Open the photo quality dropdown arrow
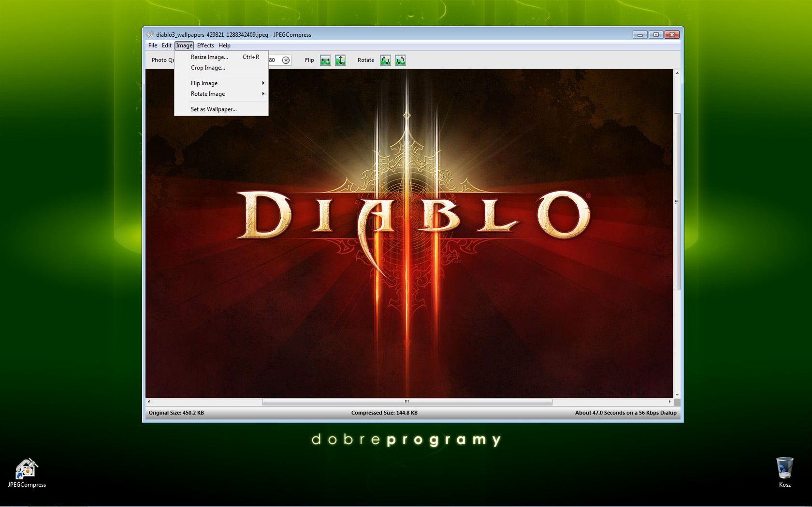 (x=286, y=60)
